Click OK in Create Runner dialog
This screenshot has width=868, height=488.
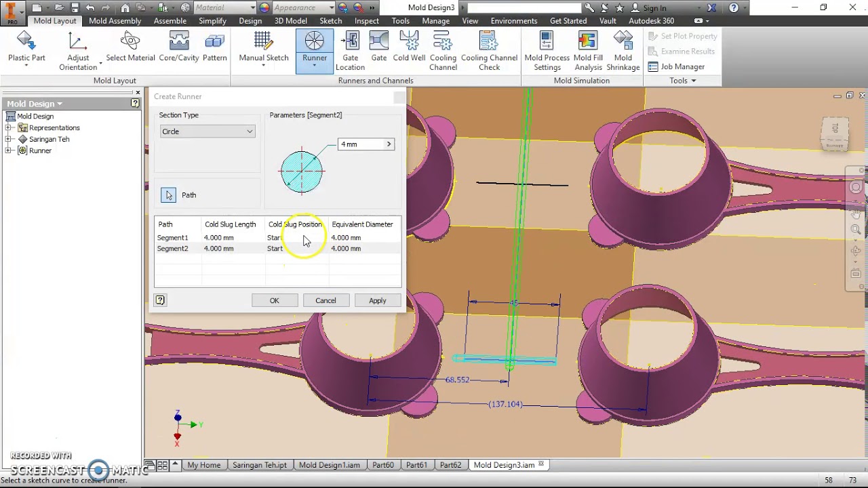tap(275, 300)
